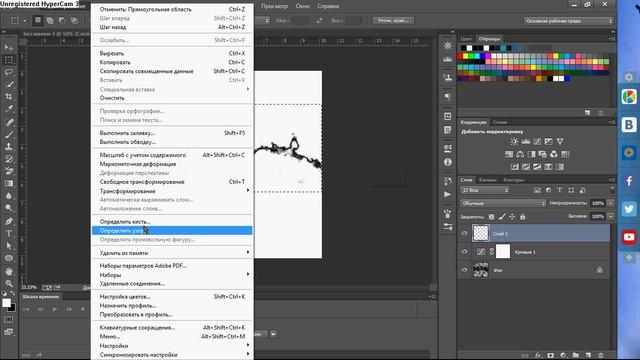
Task: Choose Копировать in Edit menu
Action: tap(172, 62)
